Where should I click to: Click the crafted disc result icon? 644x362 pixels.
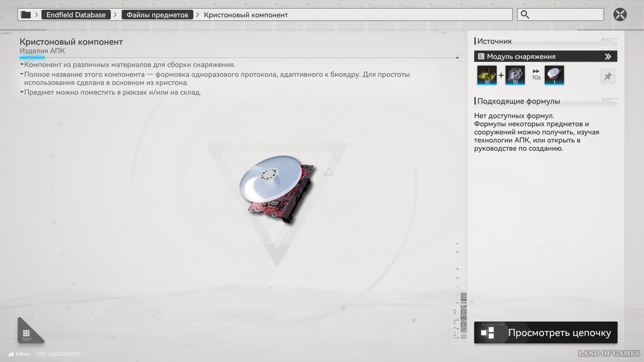(x=554, y=75)
